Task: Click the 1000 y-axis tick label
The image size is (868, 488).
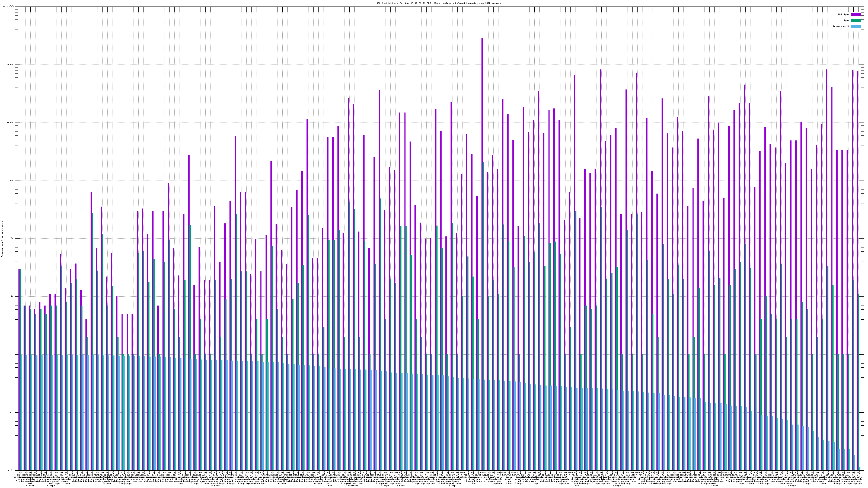Action: (x=11, y=181)
